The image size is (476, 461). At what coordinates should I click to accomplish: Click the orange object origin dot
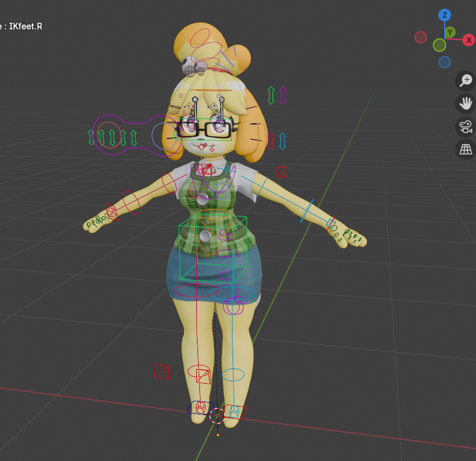pyautogui.click(x=218, y=435)
